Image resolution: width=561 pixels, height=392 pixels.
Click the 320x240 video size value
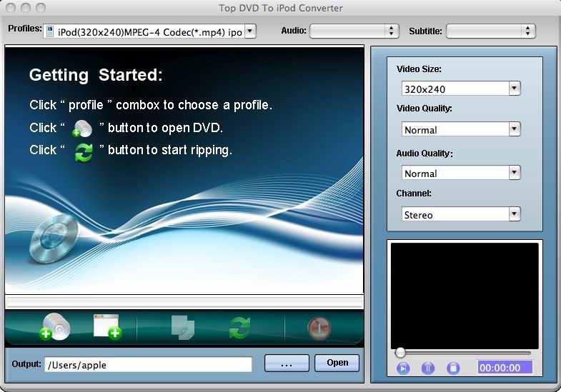[x=425, y=89]
